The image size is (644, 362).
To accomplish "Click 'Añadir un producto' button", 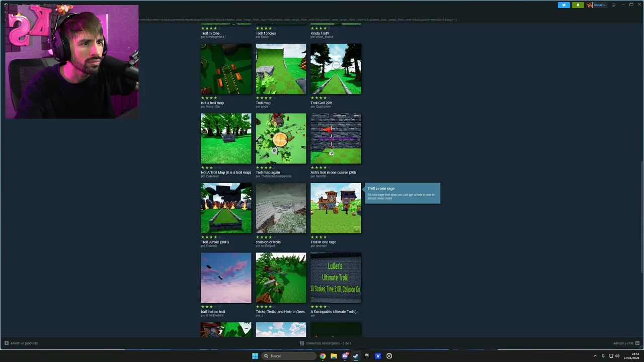I will [21, 343].
